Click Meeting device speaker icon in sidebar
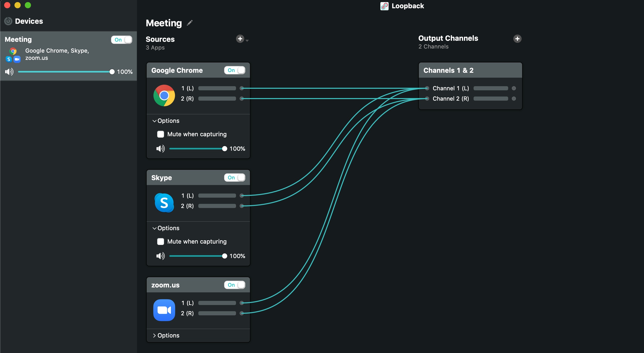Image resolution: width=644 pixels, height=353 pixels. point(9,72)
